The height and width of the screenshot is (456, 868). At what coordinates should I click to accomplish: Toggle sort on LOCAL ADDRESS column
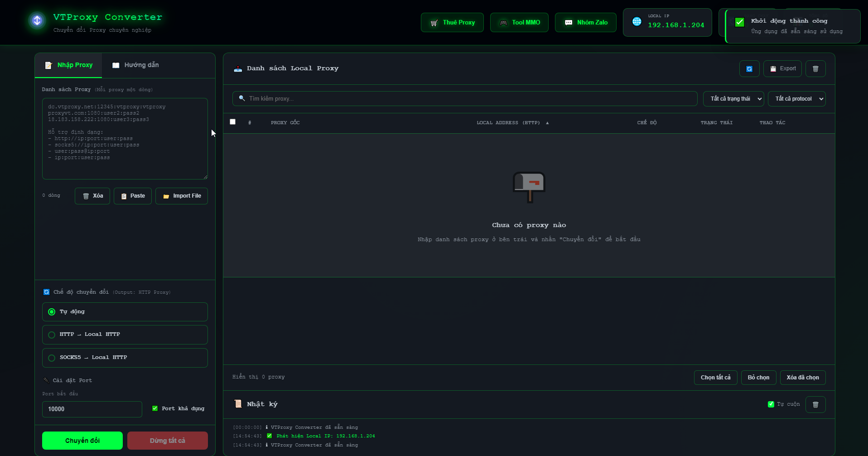pyautogui.click(x=512, y=122)
